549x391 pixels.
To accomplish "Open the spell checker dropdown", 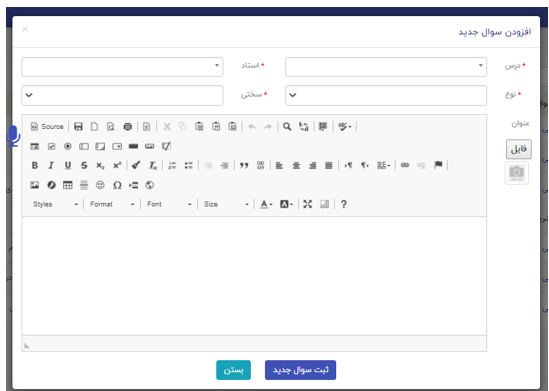I will [345, 126].
